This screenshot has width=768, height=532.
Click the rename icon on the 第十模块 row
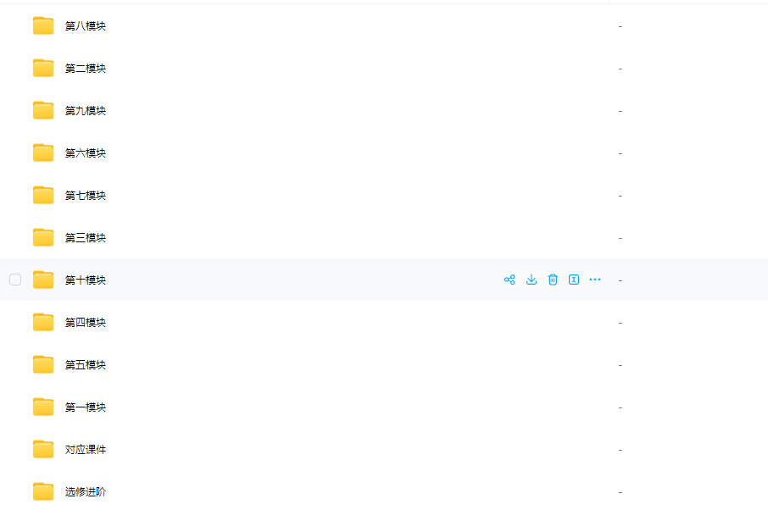(x=574, y=280)
